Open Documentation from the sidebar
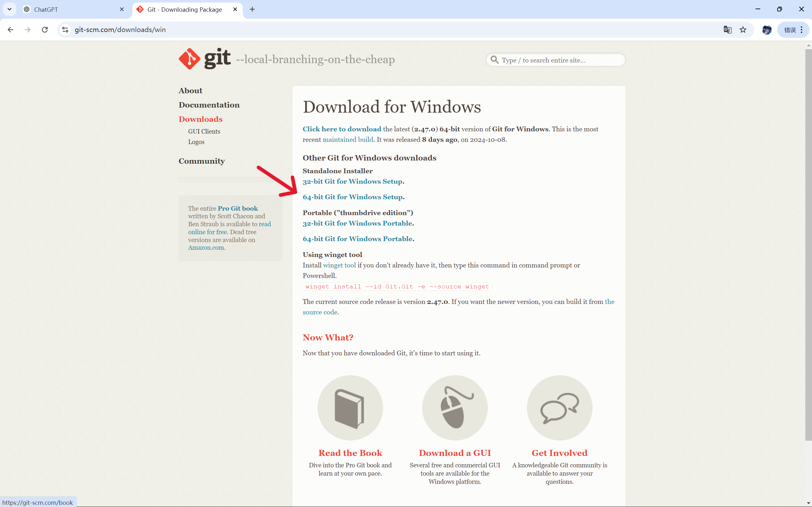 tap(209, 105)
